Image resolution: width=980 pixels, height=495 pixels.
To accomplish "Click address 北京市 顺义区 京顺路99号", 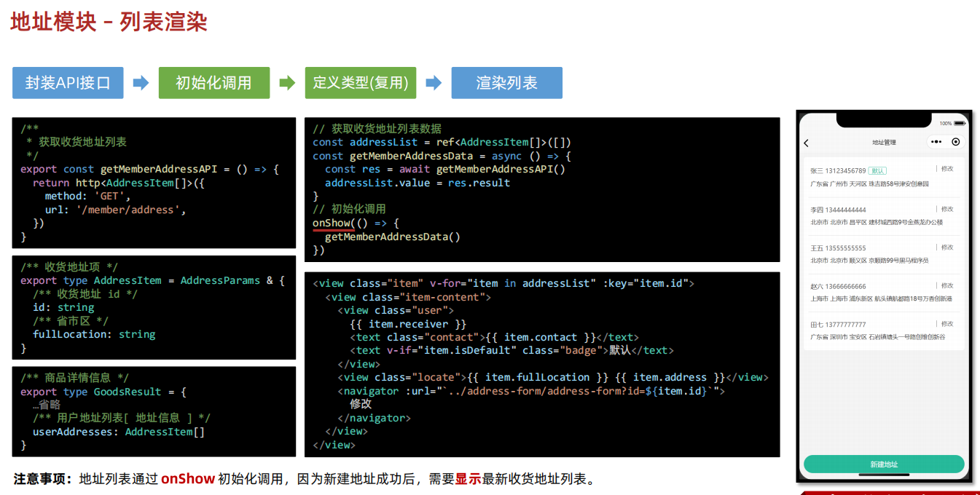I will [x=869, y=261].
